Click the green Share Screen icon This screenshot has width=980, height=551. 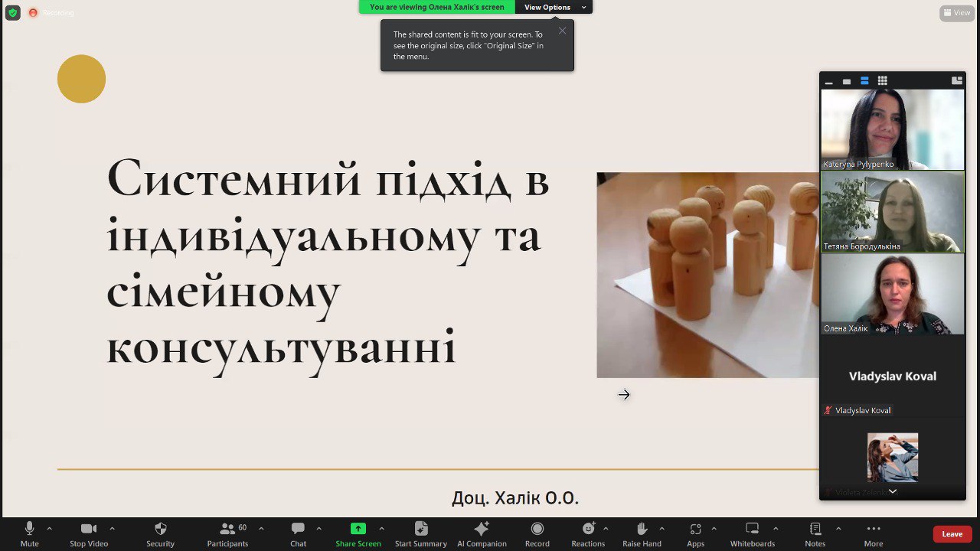point(358,529)
